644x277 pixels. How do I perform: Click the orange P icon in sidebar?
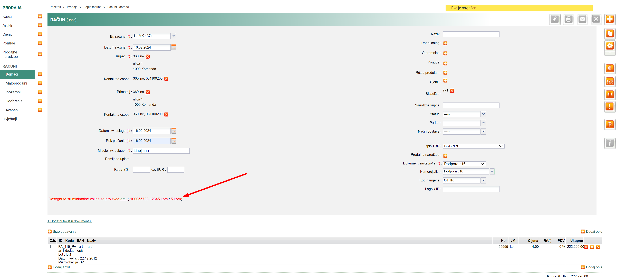tap(610, 124)
